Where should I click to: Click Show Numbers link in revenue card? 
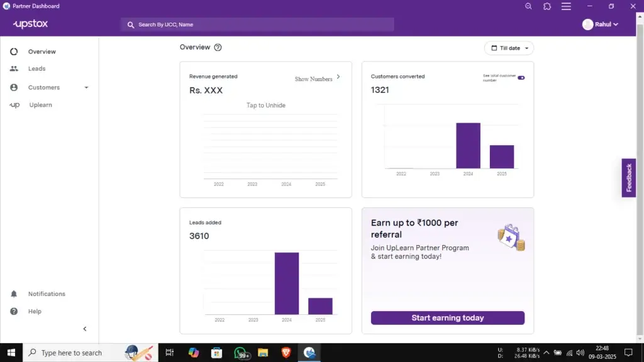pos(314,79)
